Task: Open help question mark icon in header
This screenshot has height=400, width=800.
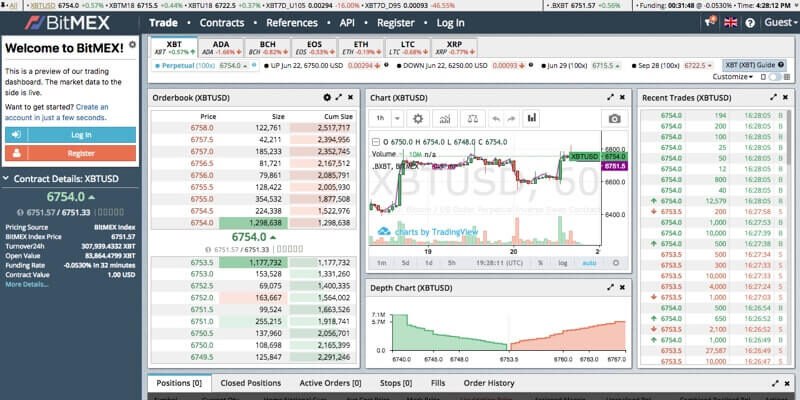Action: 749,22
